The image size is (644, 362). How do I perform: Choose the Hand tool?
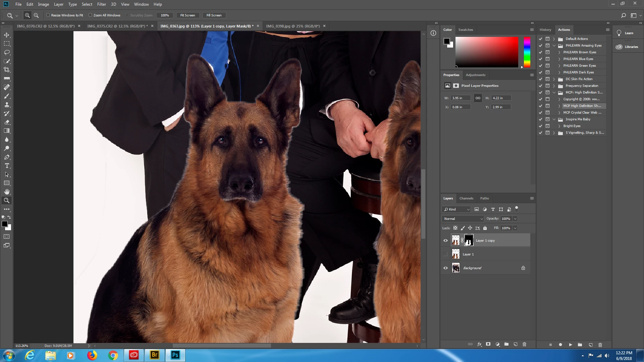7,192
